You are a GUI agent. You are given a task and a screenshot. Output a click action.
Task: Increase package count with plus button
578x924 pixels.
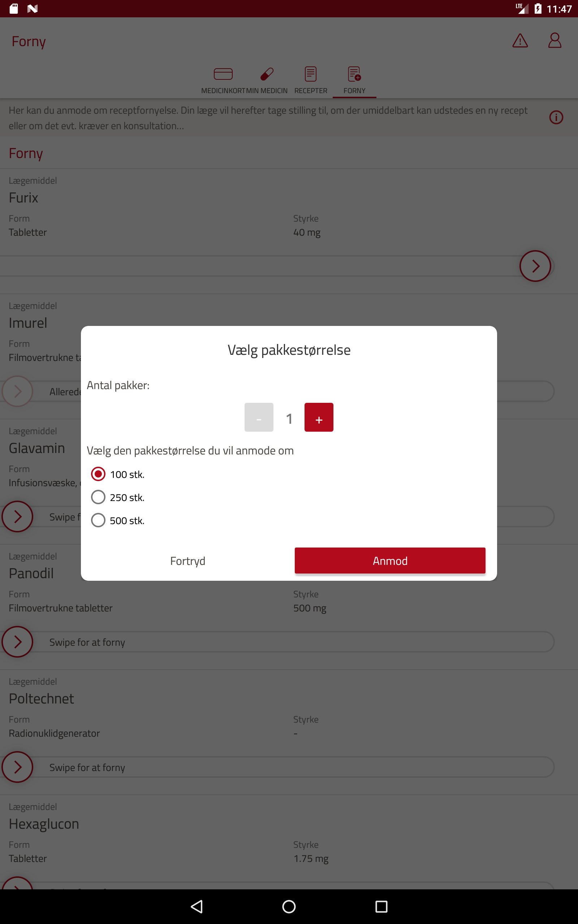pyautogui.click(x=319, y=417)
